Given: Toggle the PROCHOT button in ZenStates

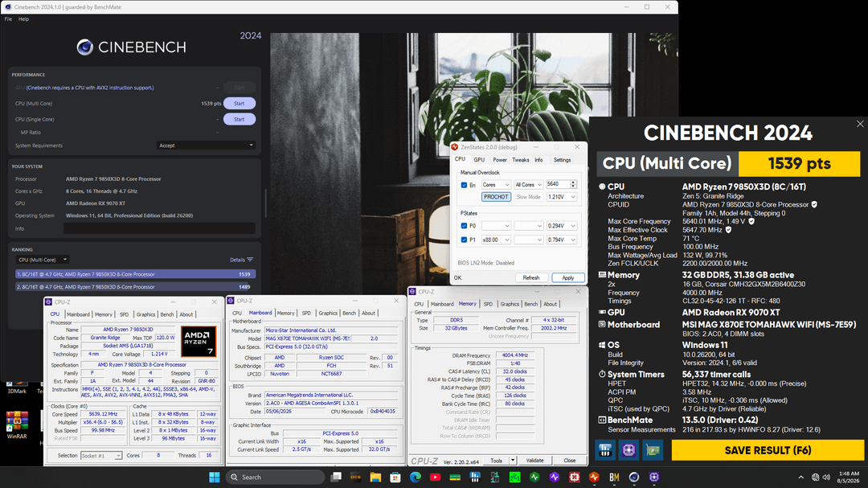Looking at the screenshot, I should (x=496, y=197).
